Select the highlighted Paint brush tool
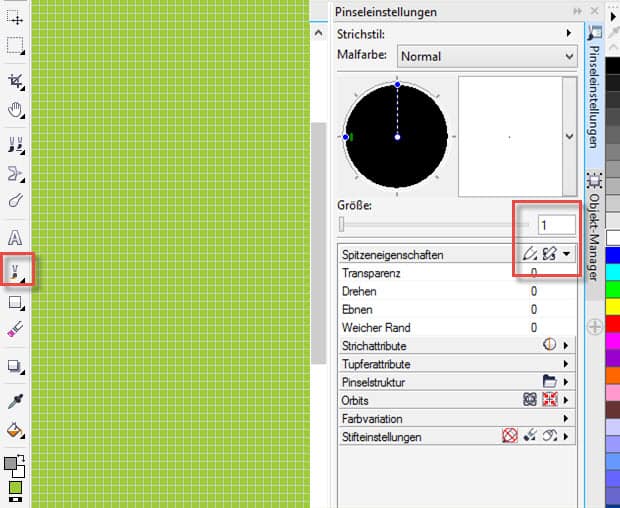The width and height of the screenshot is (620, 508). (x=16, y=270)
